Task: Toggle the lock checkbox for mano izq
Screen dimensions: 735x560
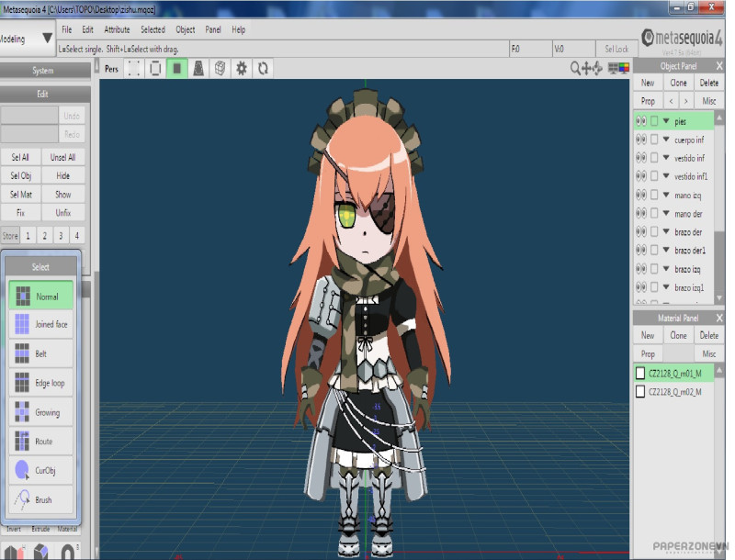Action: (x=654, y=195)
